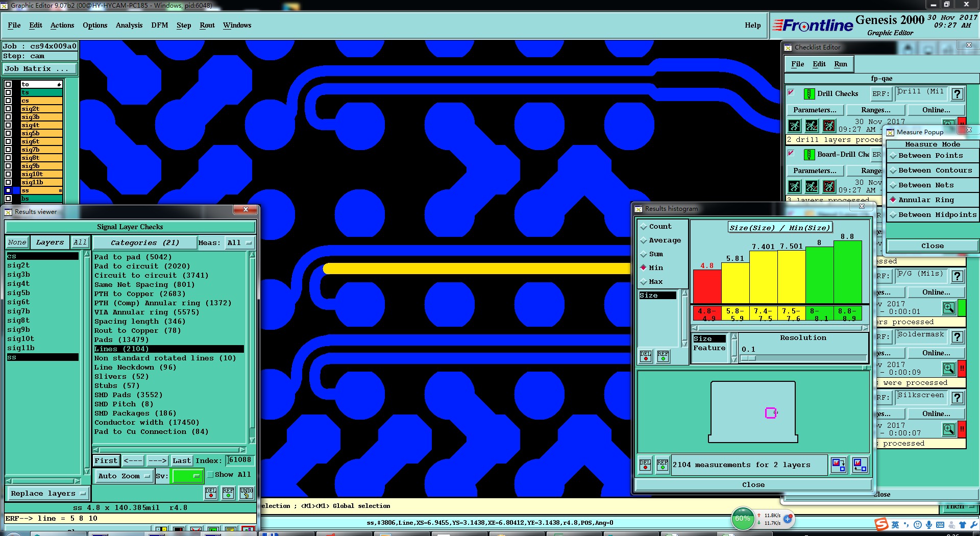The width and height of the screenshot is (980, 536).
Task: Click the red 4.8 histogram bar
Action: pos(707,287)
